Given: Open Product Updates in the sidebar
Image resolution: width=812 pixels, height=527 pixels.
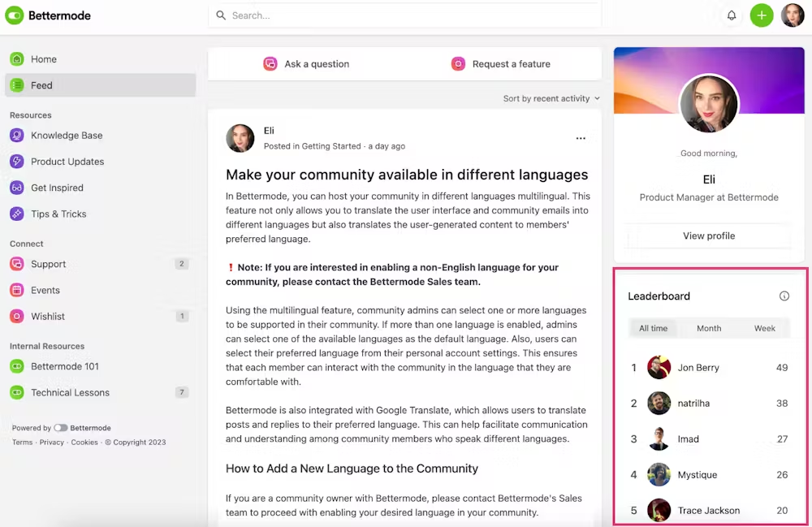Looking at the screenshot, I should click(x=66, y=161).
